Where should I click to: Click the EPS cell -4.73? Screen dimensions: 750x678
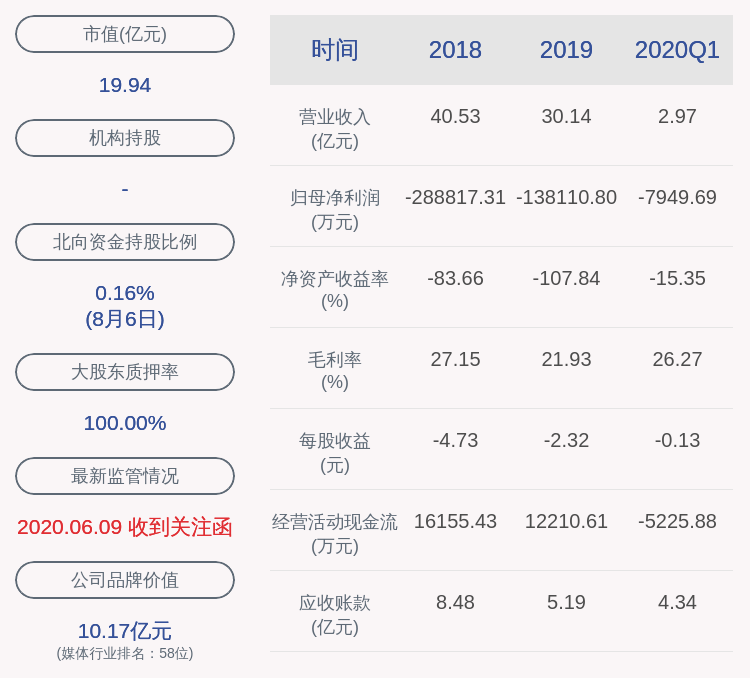(x=455, y=441)
